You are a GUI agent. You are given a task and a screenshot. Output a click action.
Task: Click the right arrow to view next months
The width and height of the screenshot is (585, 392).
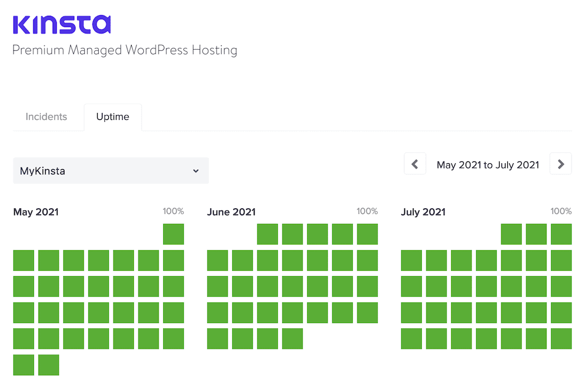click(560, 164)
